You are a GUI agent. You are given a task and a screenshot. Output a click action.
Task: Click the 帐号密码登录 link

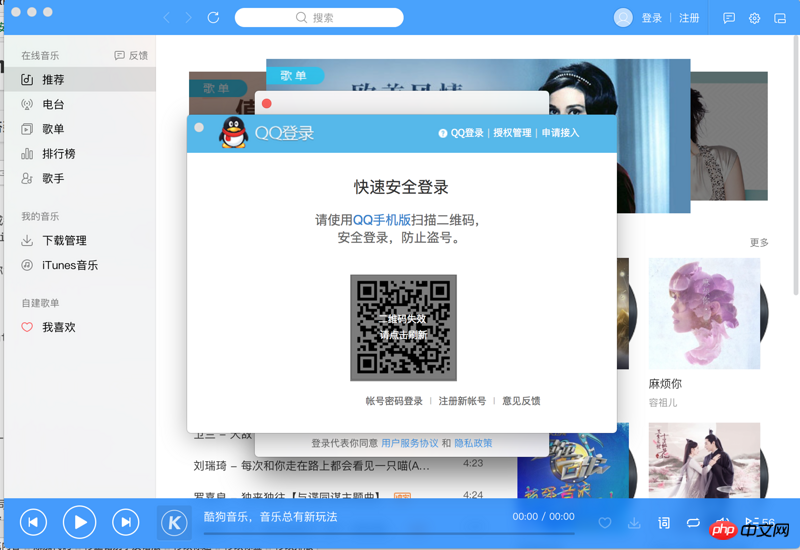(394, 401)
